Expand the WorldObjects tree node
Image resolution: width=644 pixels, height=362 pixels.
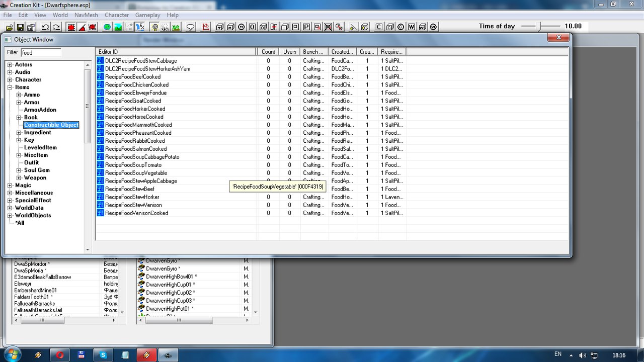10,216
